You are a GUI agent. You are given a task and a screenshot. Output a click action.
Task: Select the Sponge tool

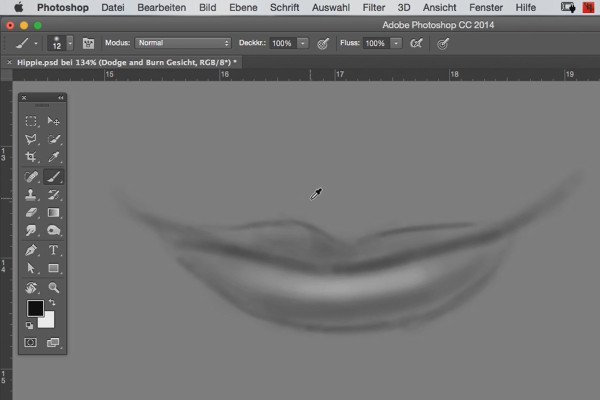click(x=53, y=230)
